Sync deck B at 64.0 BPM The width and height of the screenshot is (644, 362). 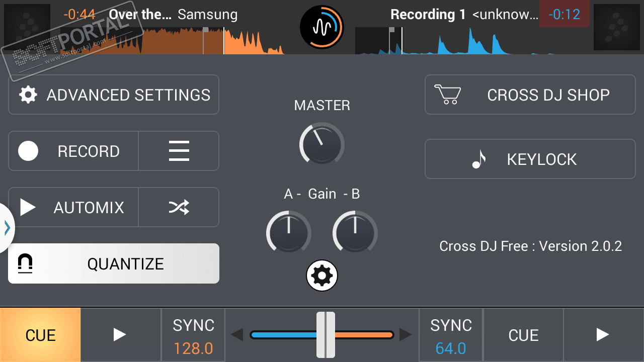[x=451, y=335]
